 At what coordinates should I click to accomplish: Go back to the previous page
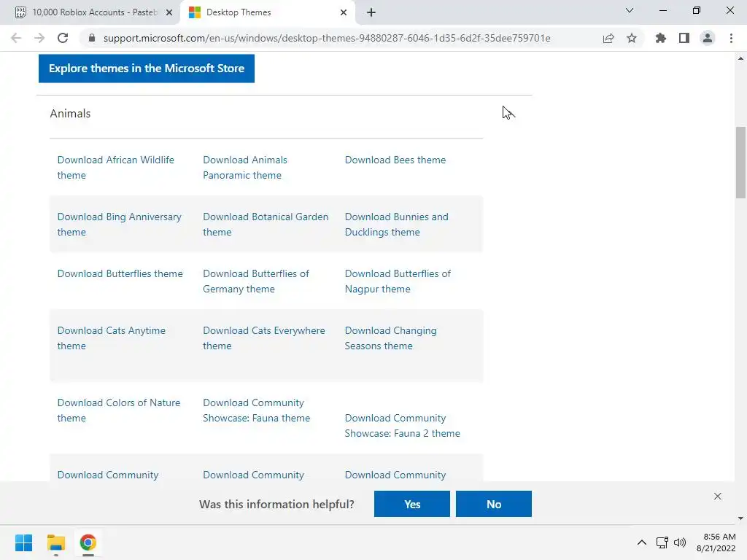tap(16, 38)
